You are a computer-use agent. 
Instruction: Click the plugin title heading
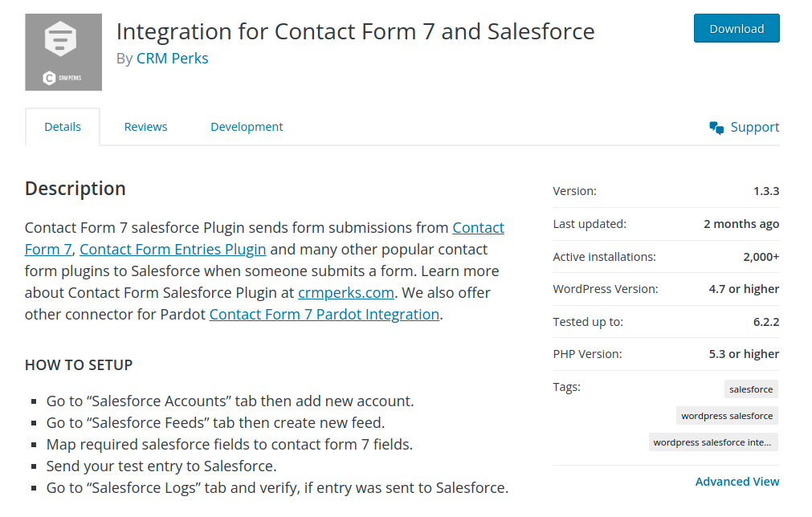pos(356,31)
